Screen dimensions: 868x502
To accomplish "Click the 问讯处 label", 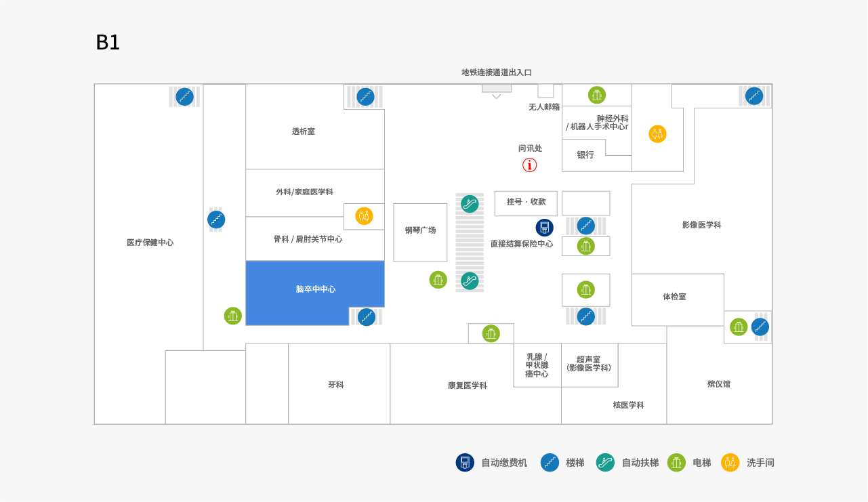I will 531,148.
